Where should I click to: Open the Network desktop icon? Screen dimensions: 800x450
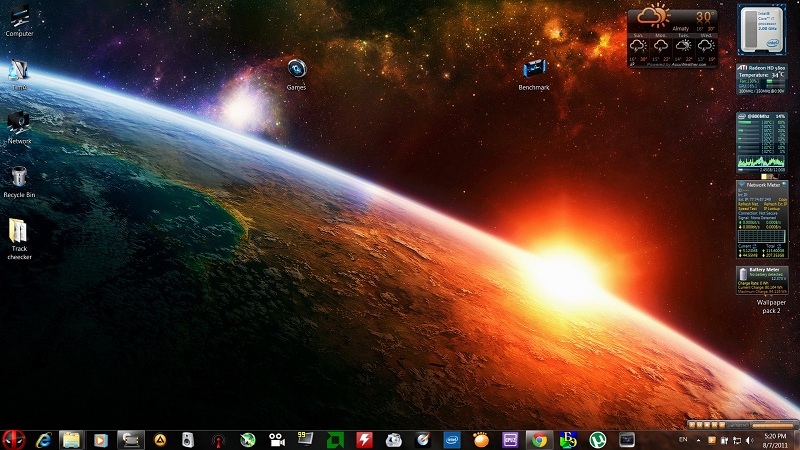[19, 128]
